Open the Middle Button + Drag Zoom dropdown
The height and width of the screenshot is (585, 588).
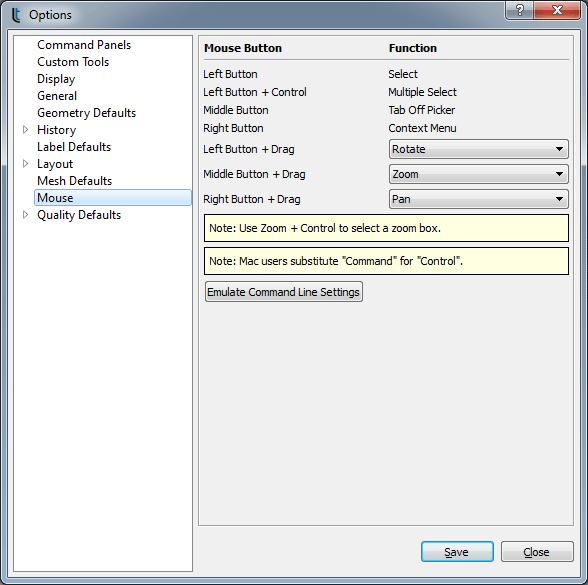click(478, 174)
